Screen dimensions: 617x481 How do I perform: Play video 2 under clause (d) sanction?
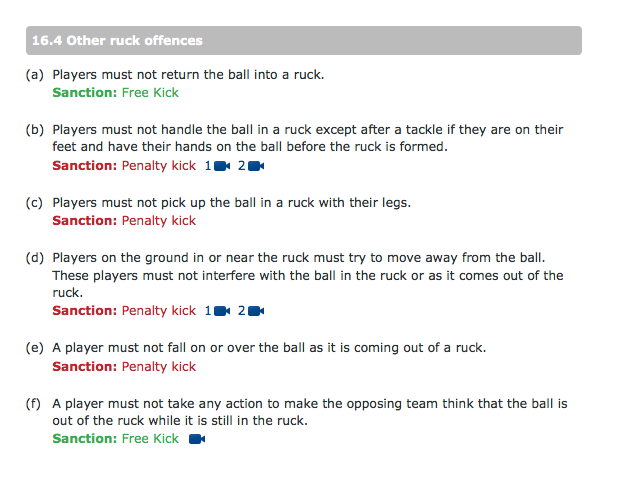click(251, 311)
